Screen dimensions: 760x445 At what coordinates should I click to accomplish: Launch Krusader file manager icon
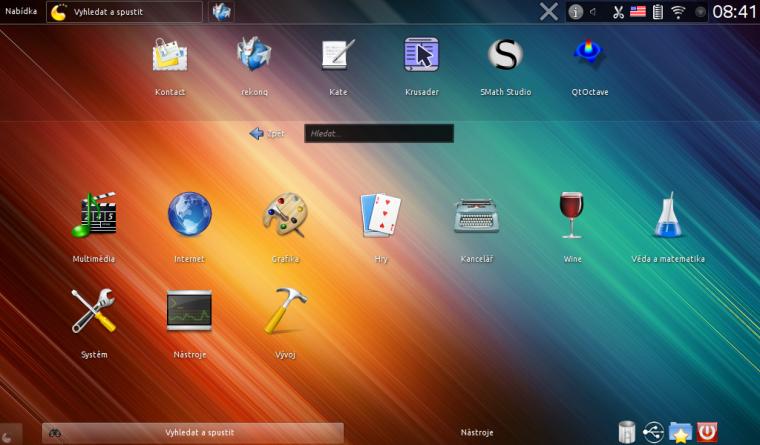pos(422,55)
